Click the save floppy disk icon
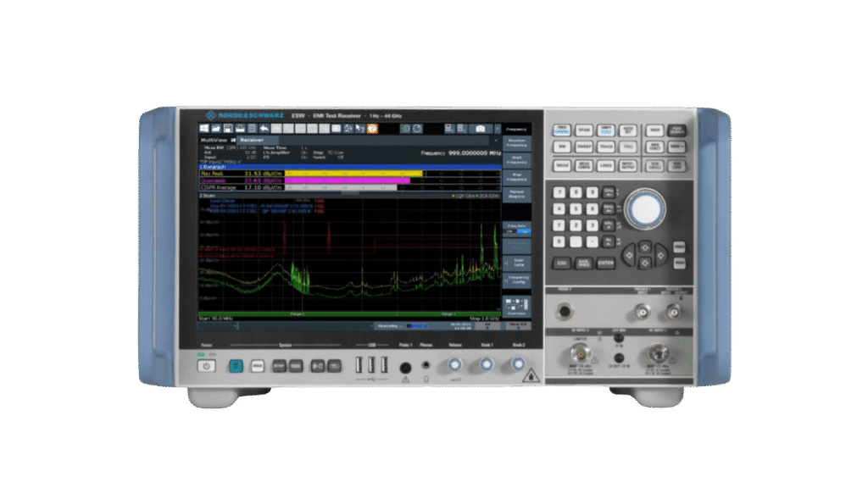This screenshot has height=488, width=868. pyautogui.click(x=228, y=128)
